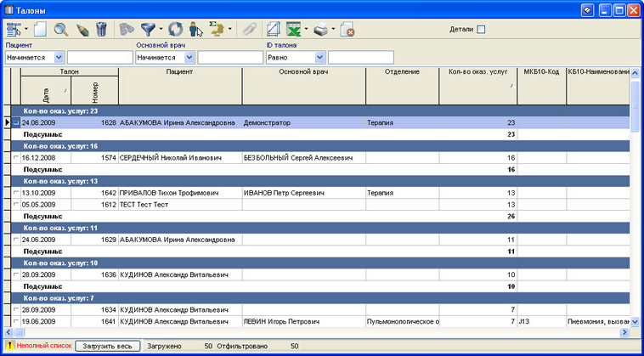
Task: Open the Основной врач condition combo box
Action: (165, 58)
